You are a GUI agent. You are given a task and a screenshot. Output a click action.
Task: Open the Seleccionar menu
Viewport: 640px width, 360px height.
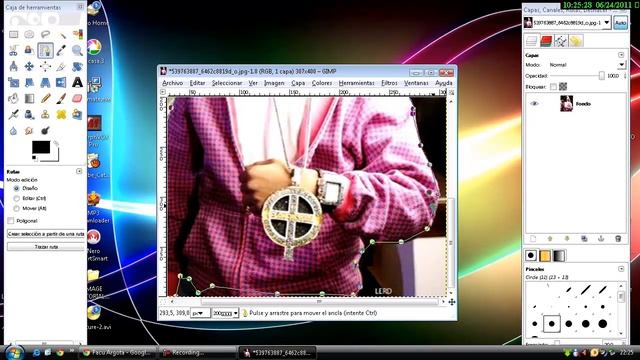pos(227,83)
